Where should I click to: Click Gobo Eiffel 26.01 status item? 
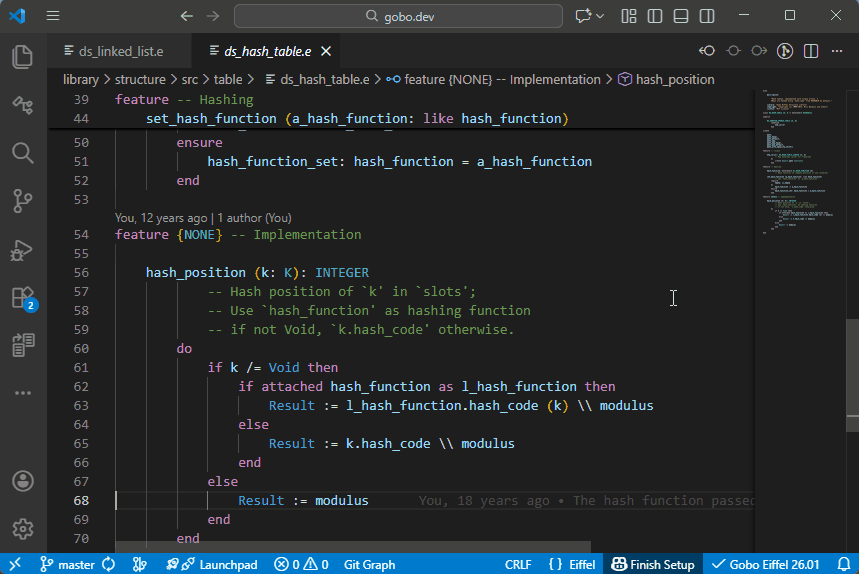(x=766, y=564)
